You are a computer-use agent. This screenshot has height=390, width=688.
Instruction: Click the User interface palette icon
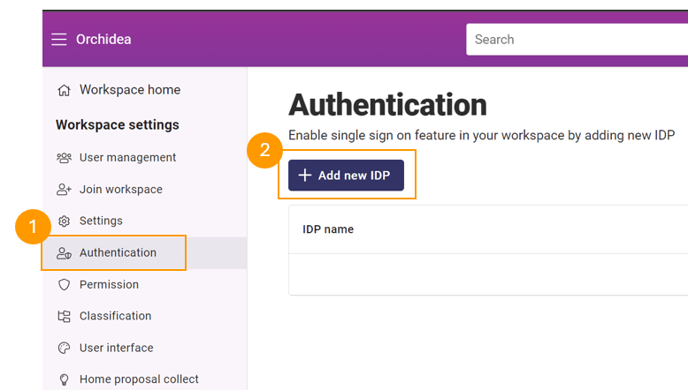[64, 348]
